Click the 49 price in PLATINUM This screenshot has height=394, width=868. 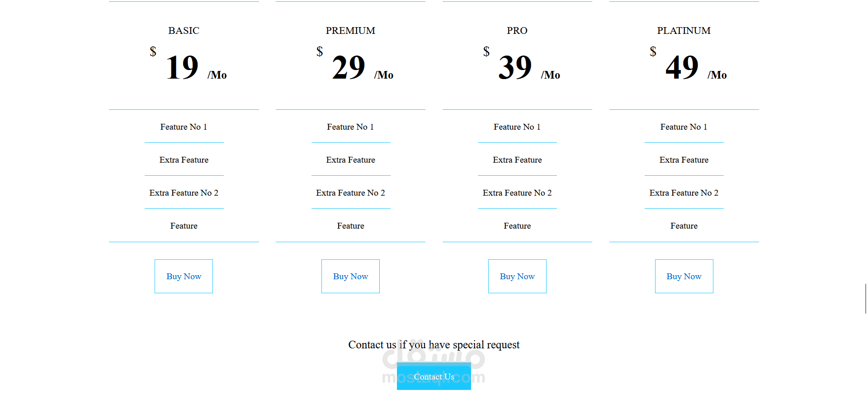(682, 68)
